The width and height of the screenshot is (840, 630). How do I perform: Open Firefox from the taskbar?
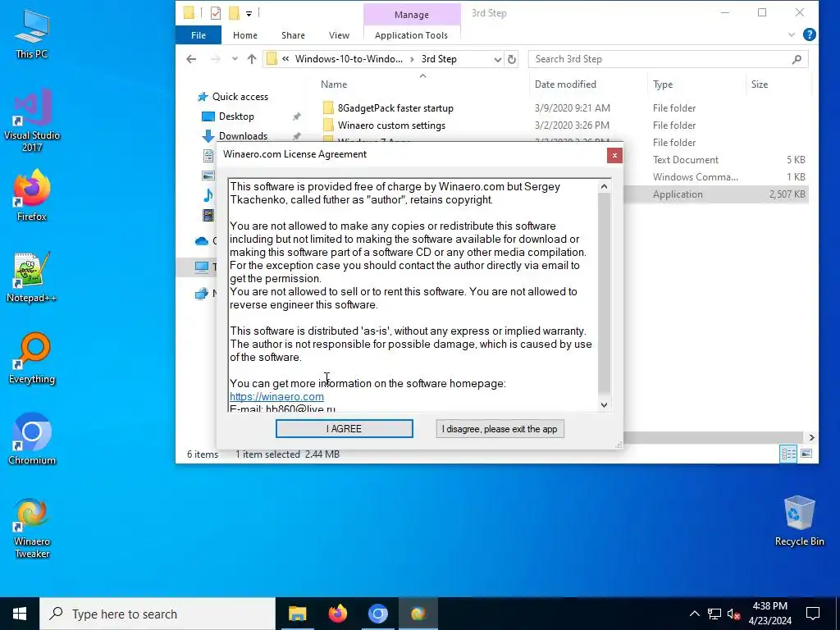click(337, 614)
